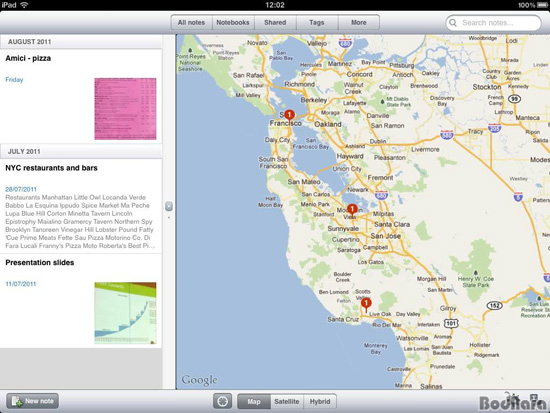Click the Highway 99 shield near Stockton
The height and width of the screenshot is (413, 550).
click(515, 99)
